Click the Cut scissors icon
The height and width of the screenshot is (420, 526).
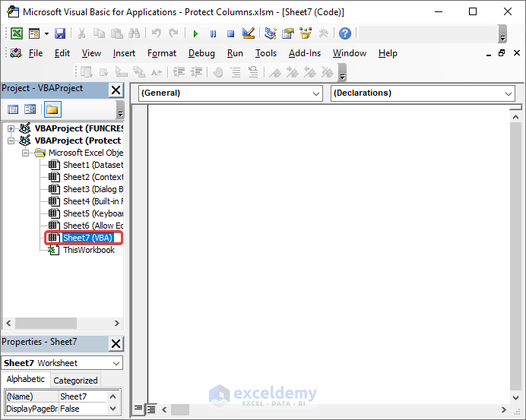tap(81, 33)
